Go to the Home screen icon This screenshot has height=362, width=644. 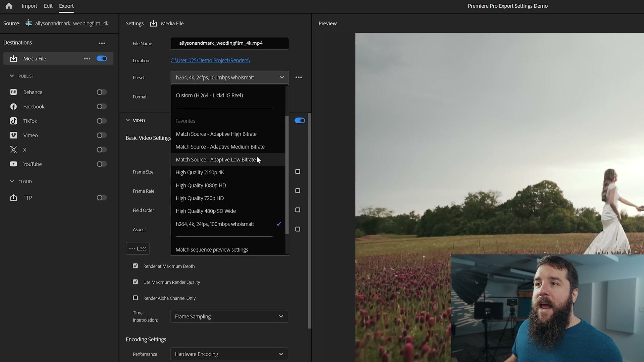point(9,6)
